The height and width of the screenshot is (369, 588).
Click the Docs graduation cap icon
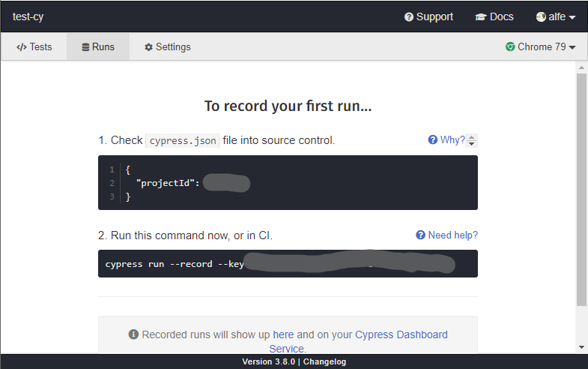[481, 17]
